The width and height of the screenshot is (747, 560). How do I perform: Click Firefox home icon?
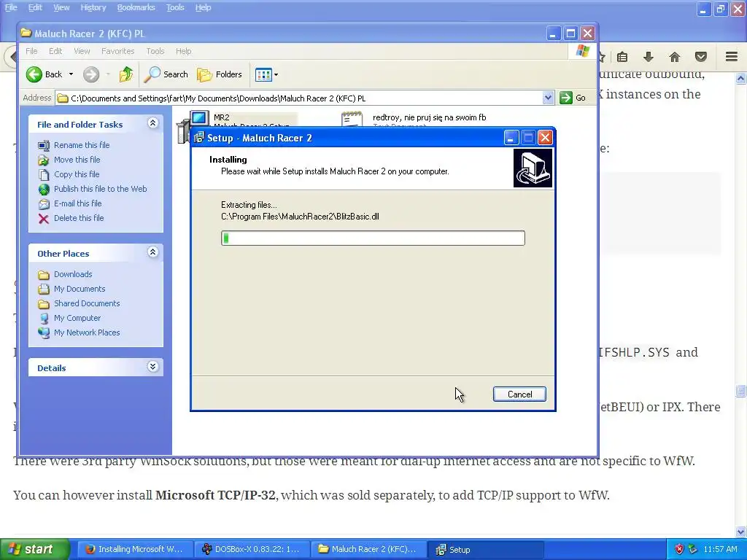pyautogui.click(x=675, y=57)
